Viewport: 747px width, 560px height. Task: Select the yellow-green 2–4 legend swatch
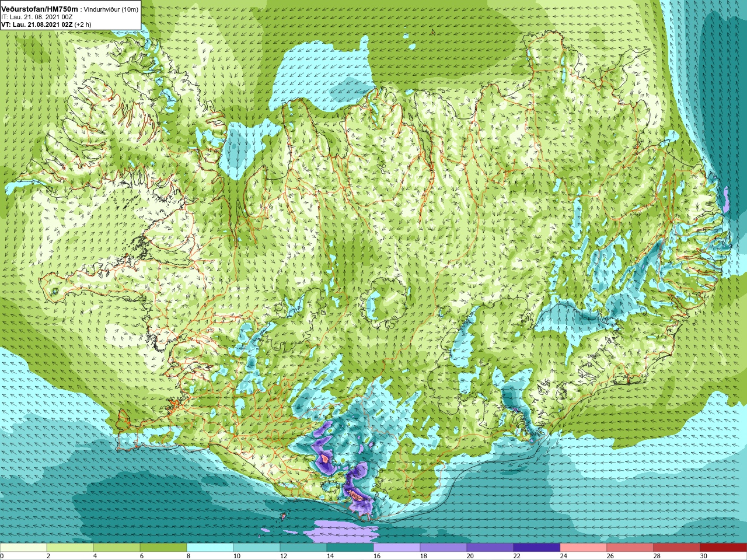coord(70,547)
